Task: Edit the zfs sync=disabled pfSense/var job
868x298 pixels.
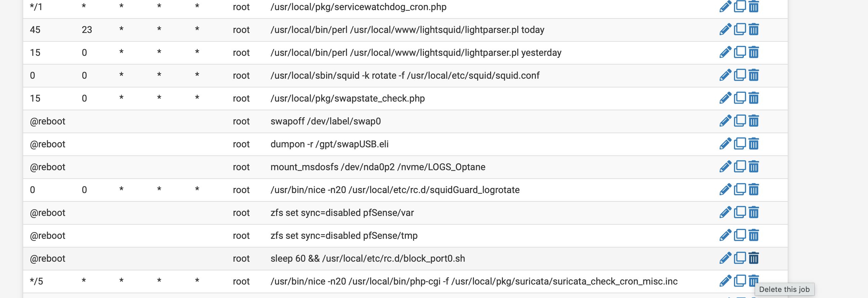Action: tap(725, 212)
